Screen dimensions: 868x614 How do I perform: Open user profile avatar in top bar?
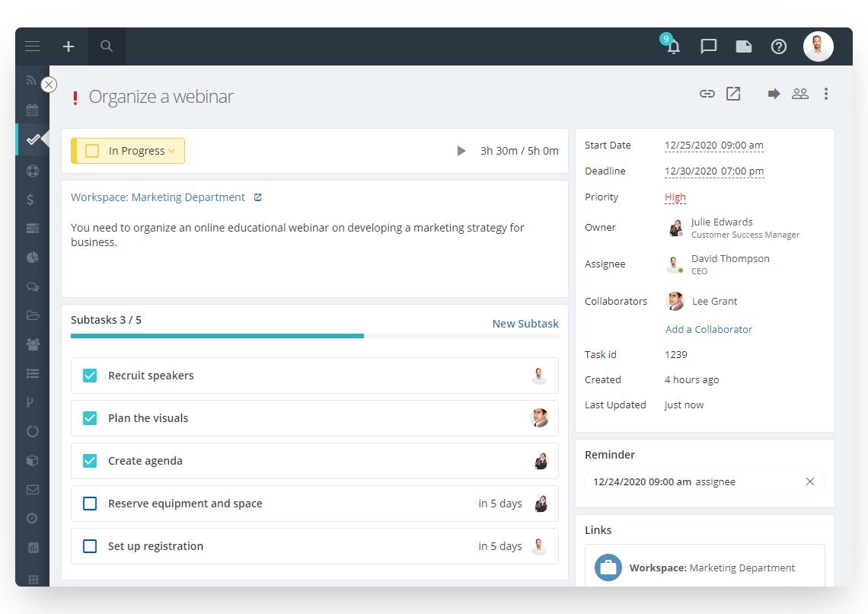click(x=819, y=46)
